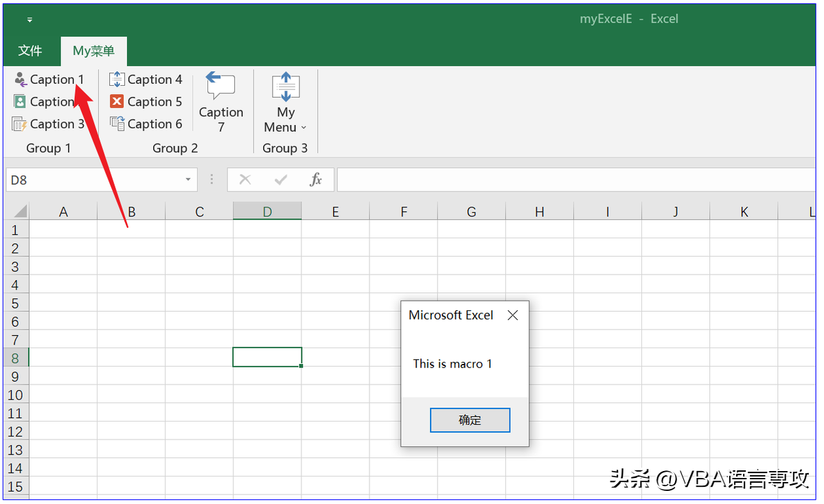The width and height of the screenshot is (824, 504).
Task: Click the formula bar input area
Action: coord(577,180)
